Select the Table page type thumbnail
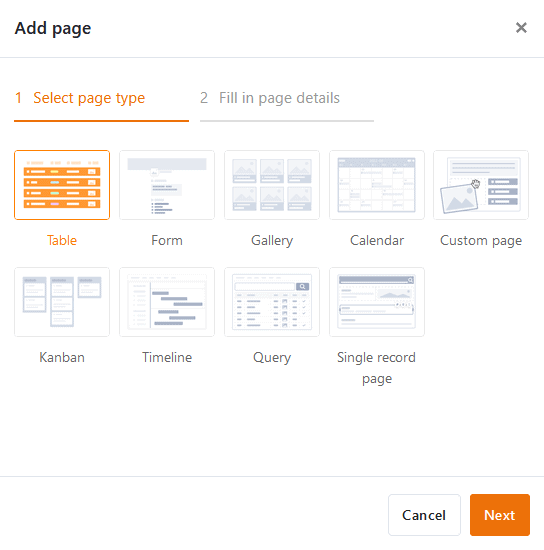This screenshot has width=544, height=550. [62, 185]
